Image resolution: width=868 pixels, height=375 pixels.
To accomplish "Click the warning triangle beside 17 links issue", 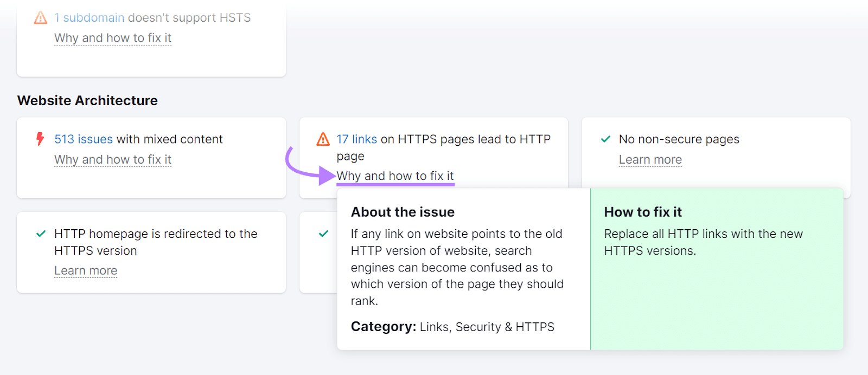I will click(x=323, y=139).
